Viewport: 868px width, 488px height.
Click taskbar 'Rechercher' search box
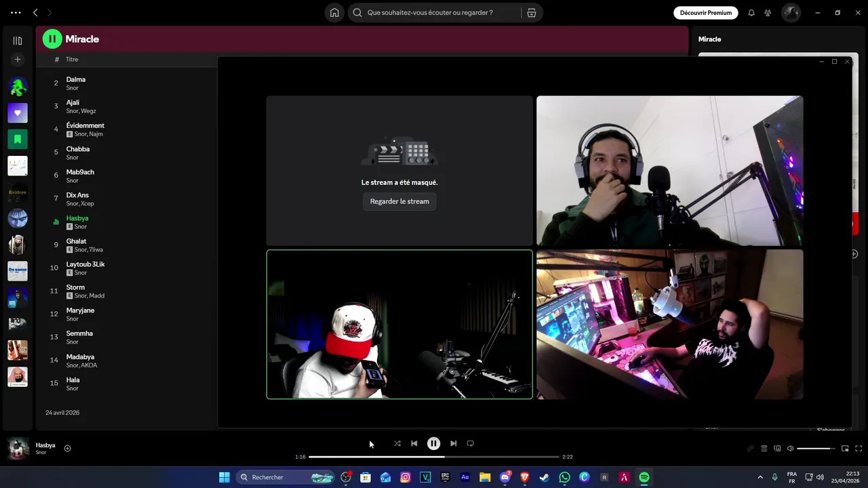(x=286, y=477)
